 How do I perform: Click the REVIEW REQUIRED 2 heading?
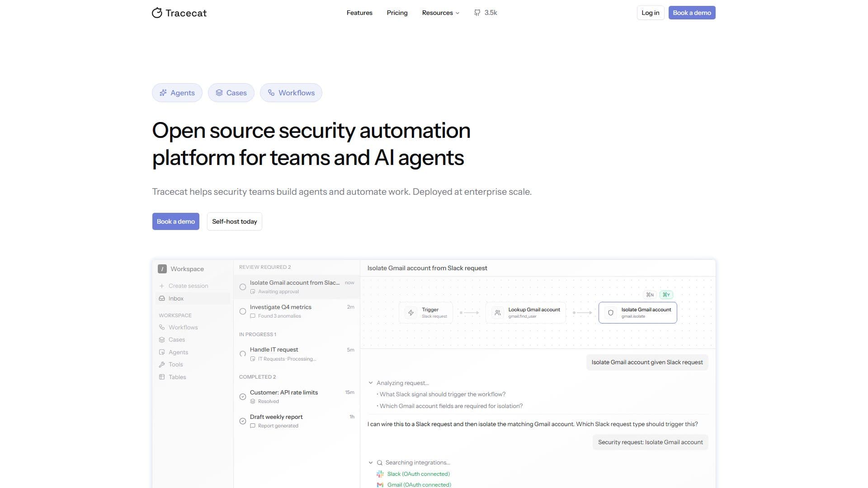(x=265, y=267)
